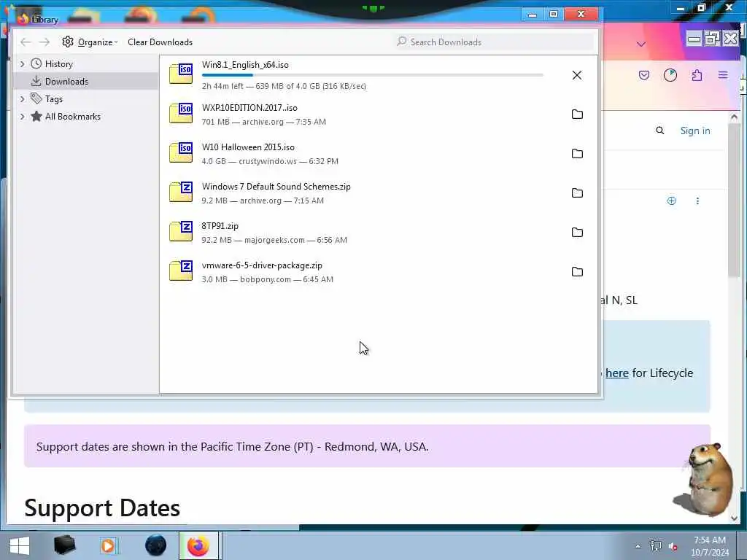Viewport: 747px width, 560px height.
Task: Click the vmware-6-5-driver-package.zip file icon
Action: tap(181, 271)
